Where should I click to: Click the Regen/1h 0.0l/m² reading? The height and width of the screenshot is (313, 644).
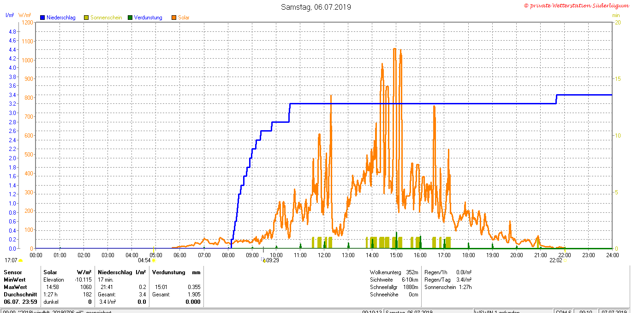447,272
